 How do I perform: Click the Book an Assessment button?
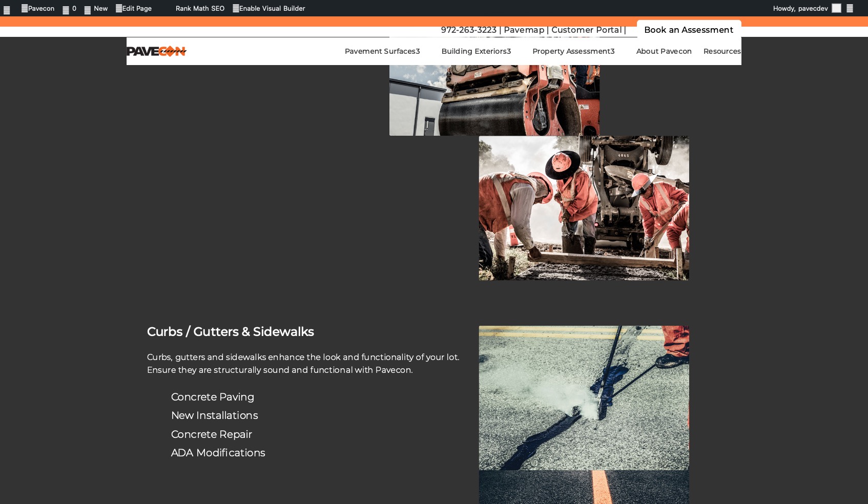[688, 30]
